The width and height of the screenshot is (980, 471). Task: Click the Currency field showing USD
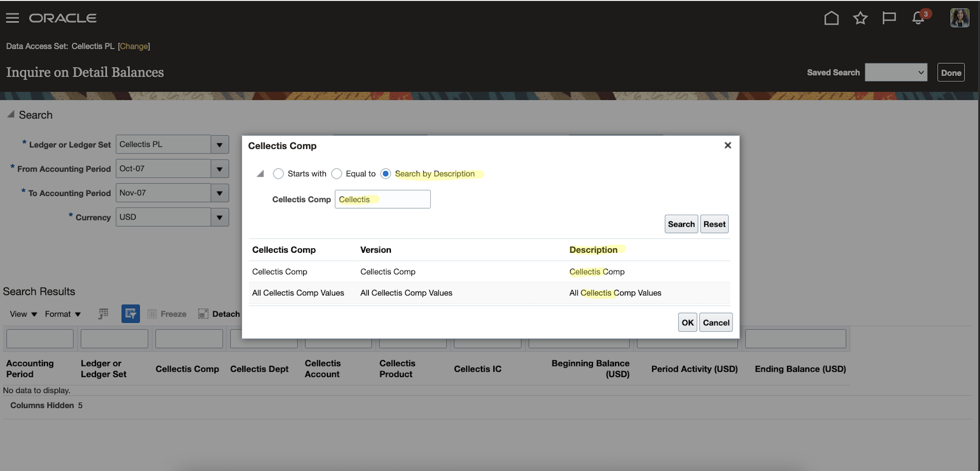[x=163, y=217]
